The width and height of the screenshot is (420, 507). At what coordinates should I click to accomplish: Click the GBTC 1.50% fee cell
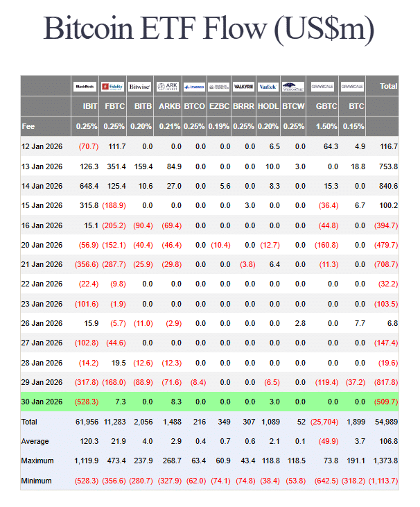point(326,127)
